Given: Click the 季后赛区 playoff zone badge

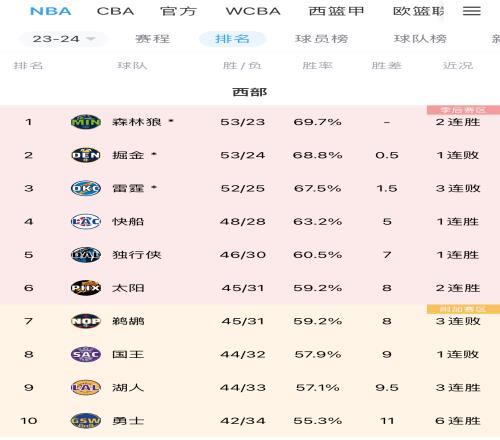Looking at the screenshot, I should click(x=463, y=110).
